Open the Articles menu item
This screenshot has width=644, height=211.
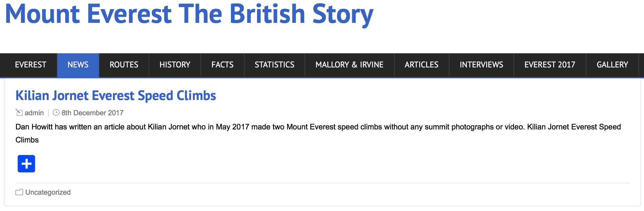421,65
